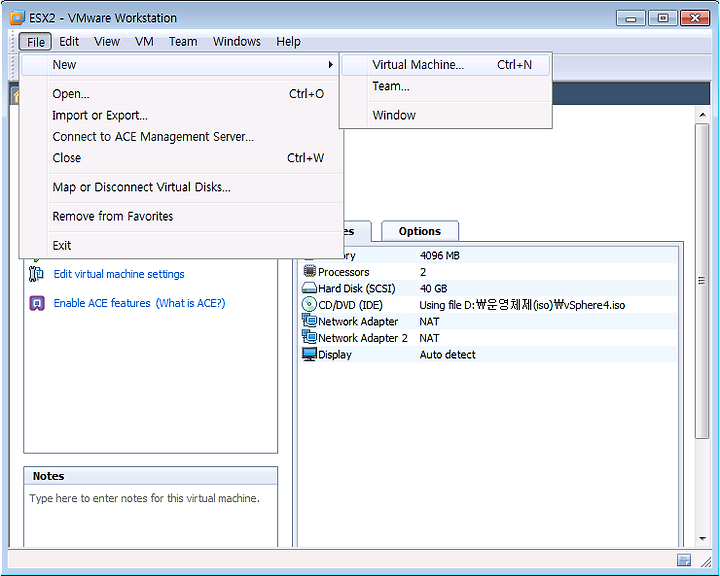Open the Edit menu

coord(69,42)
